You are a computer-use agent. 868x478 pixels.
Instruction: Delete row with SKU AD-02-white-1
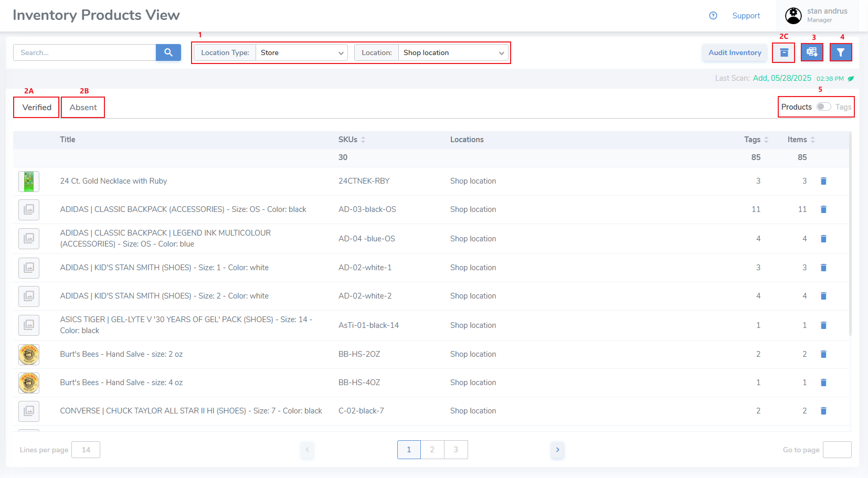823,268
